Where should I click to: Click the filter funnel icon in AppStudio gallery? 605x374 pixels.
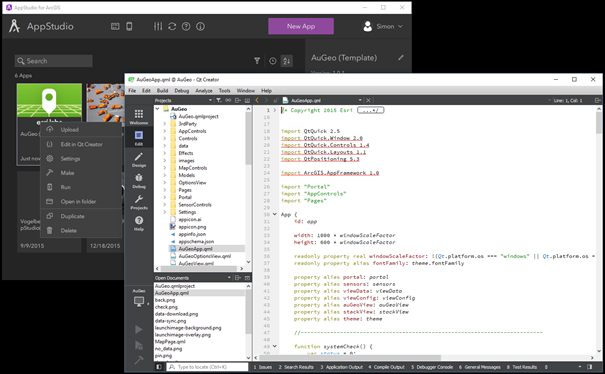pos(257,61)
